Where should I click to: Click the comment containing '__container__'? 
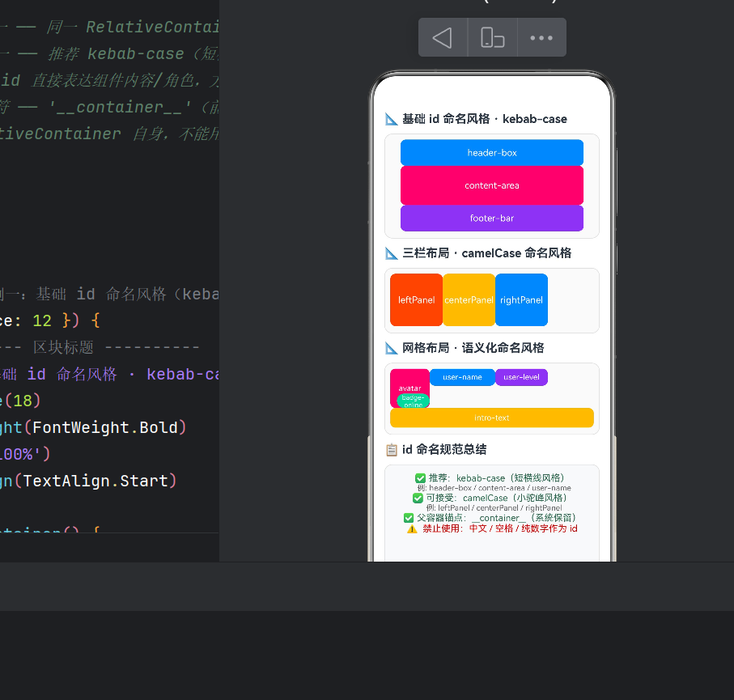point(109,107)
